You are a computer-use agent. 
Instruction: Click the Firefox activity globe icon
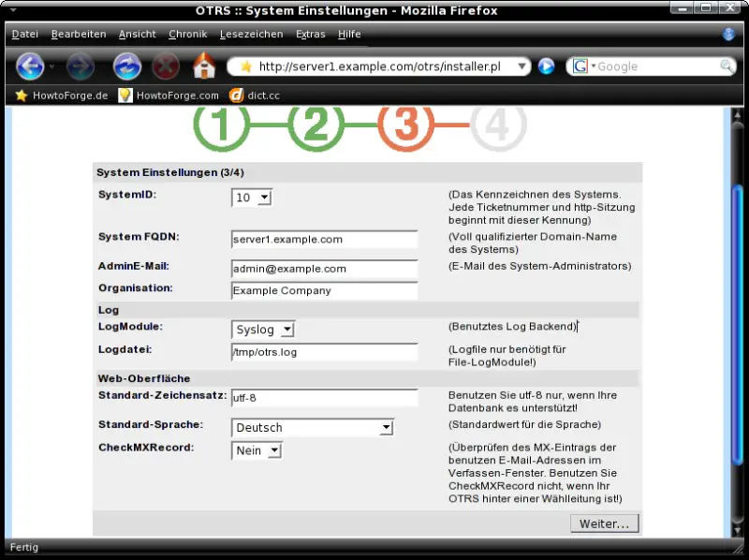(x=728, y=34)
